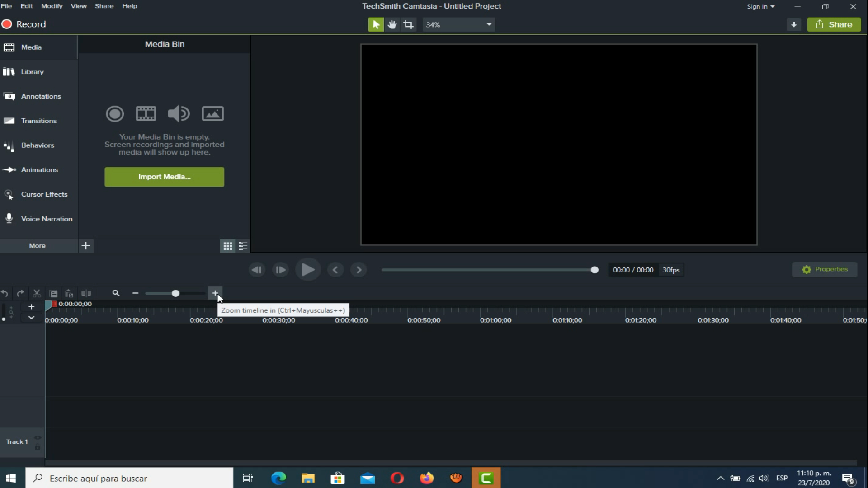Open the Behaviors panel
The width and height of the screenshot is (868, 488).
[x=38, y=145]
